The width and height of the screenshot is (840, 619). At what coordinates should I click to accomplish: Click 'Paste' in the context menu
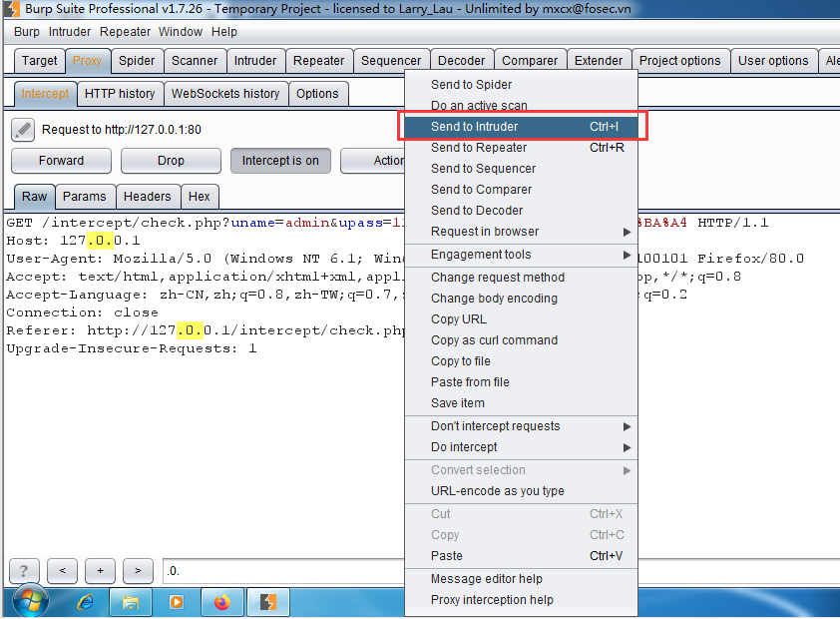[521, 556]
